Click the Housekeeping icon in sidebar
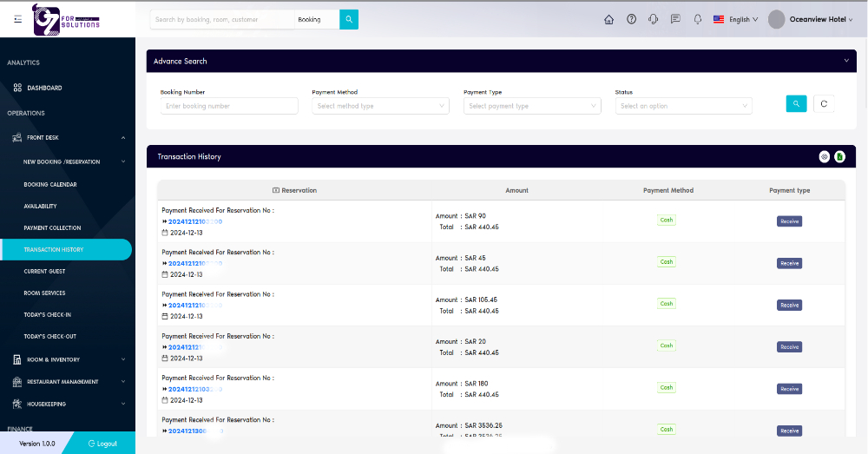868x454 pixels. tap(17, 405)
